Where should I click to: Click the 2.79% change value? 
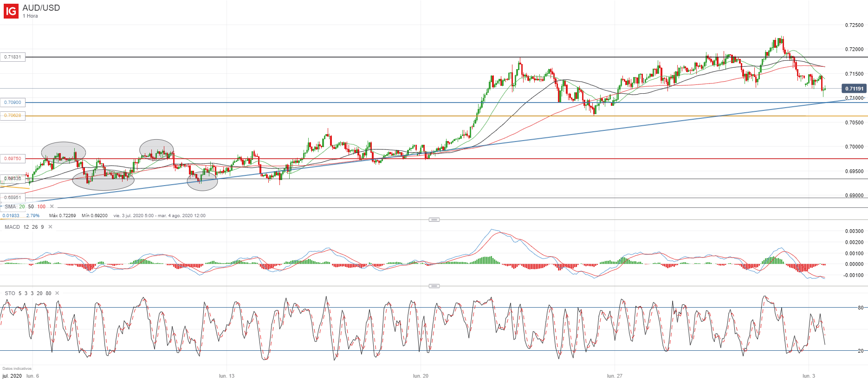33,216
